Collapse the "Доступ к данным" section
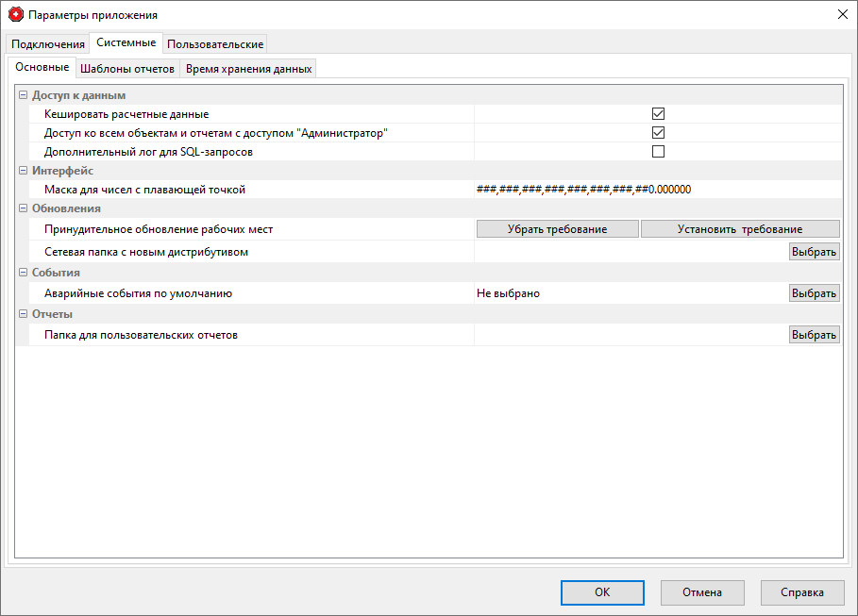The height and width of the screenshot is (616, 858). [x=24, y=95]
